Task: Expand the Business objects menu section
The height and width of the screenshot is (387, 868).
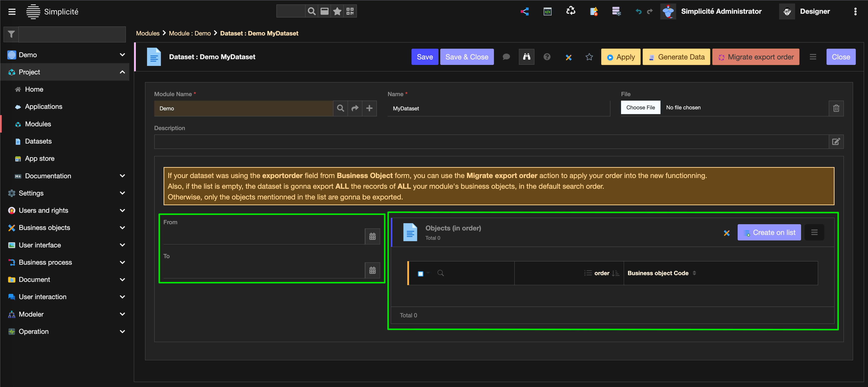Action: pos(122,228)
